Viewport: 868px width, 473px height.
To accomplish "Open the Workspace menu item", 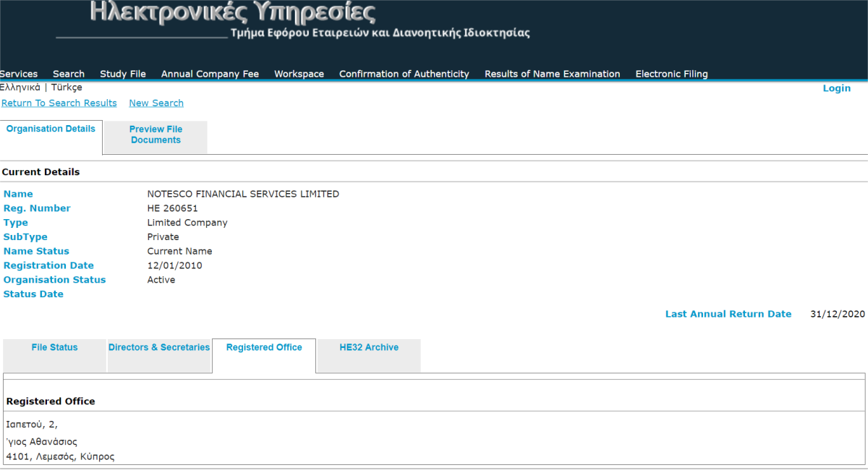I will (x=299, y=74).
